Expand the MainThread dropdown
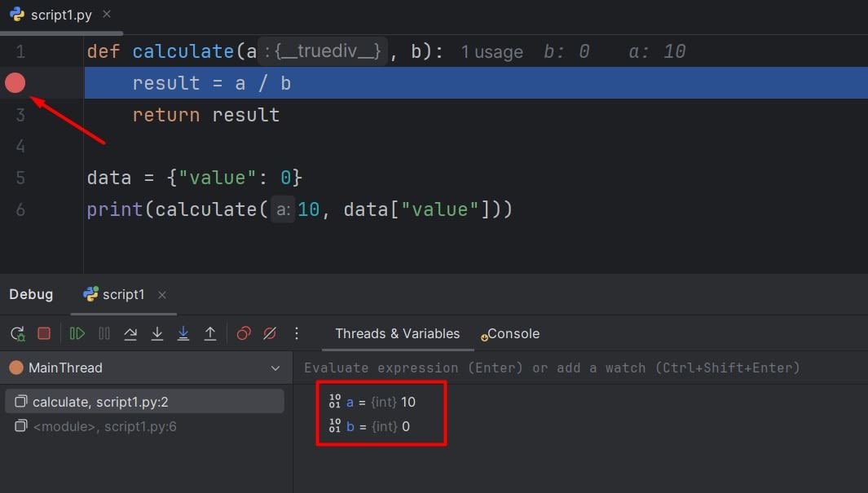 pos(275,368)
